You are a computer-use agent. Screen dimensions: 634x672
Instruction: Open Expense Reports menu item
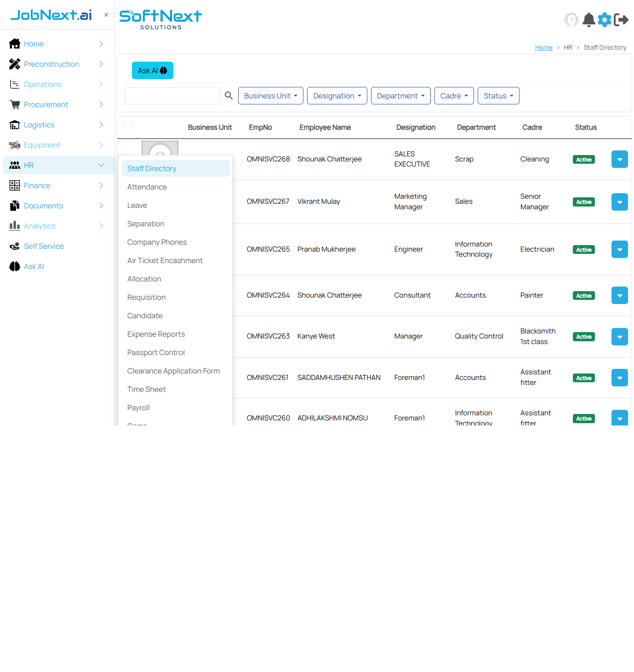click(156, 334)
